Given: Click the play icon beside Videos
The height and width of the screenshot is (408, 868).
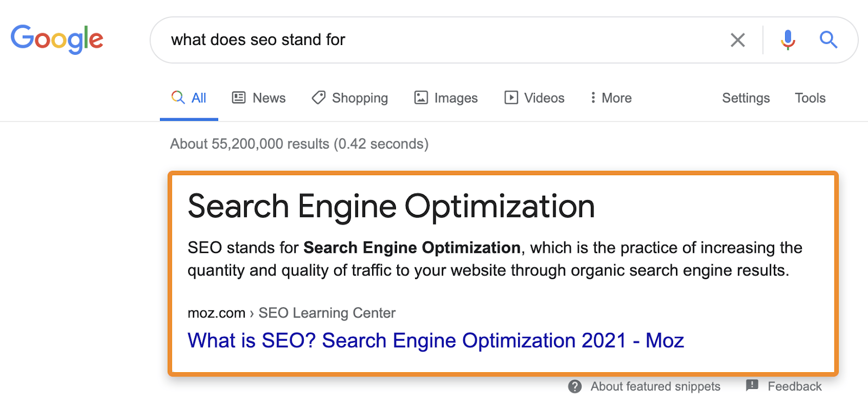Looking at the screenshot, I should click(511, 98).
